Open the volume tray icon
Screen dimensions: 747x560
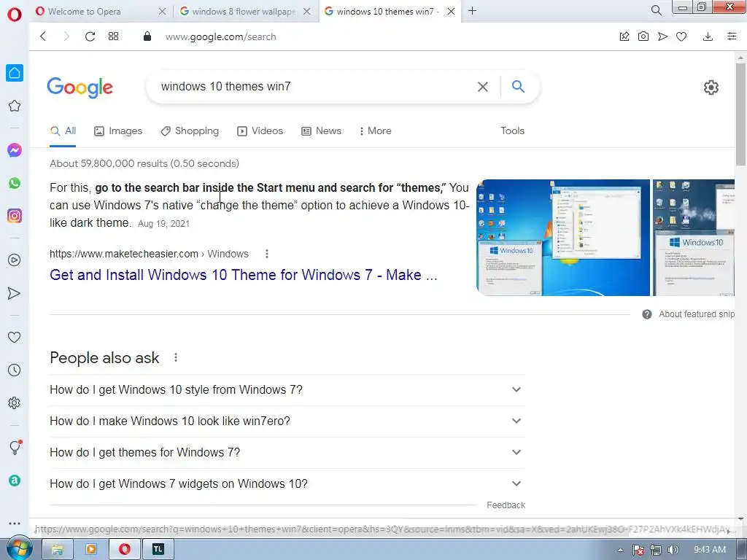[673, 550]
